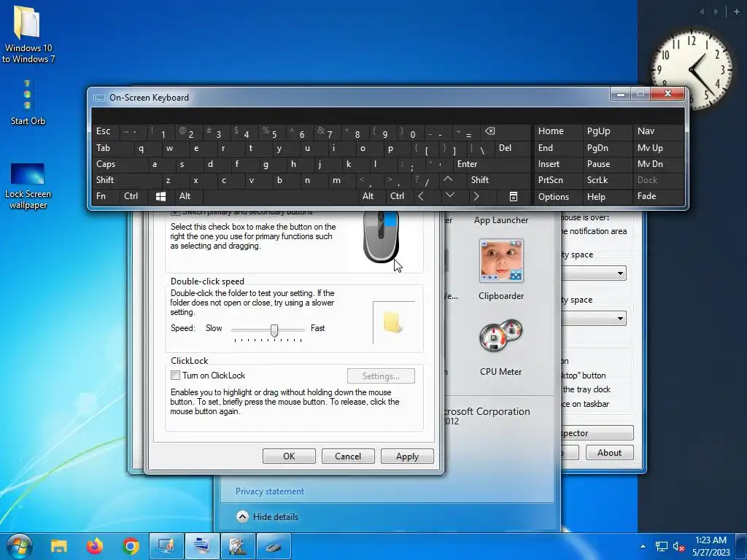747x560 pixels.
Task: Click the Pause key on keyboard
Action: (x=608, y=164)
